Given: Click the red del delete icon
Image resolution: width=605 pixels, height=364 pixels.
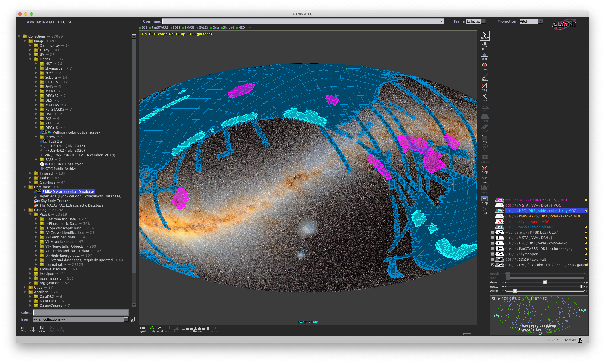Looking at the screenshot, I should pos(485,210).
